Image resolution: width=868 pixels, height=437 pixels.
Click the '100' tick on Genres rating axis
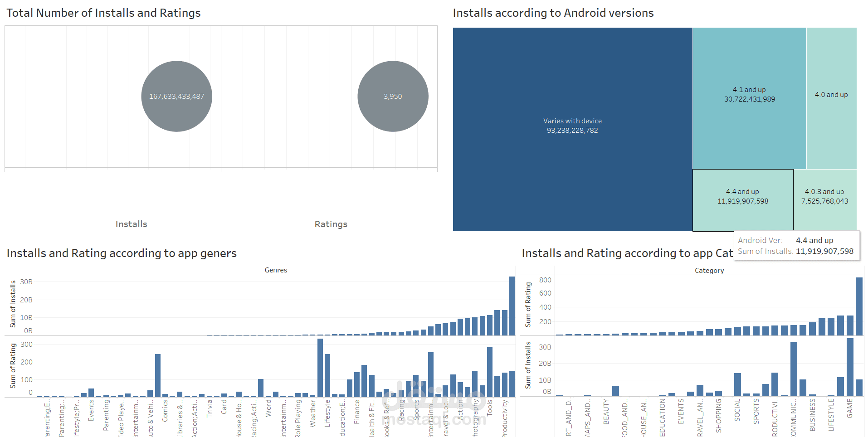tap(27, 380)
